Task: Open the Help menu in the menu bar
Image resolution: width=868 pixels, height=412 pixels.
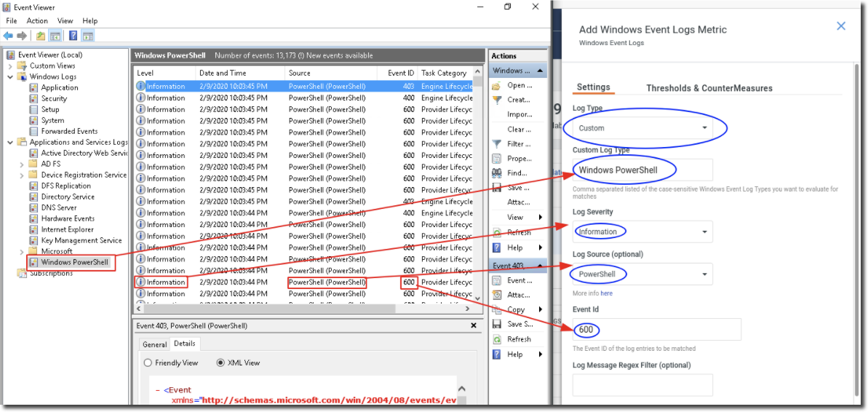Action: [x=89, y=20]
